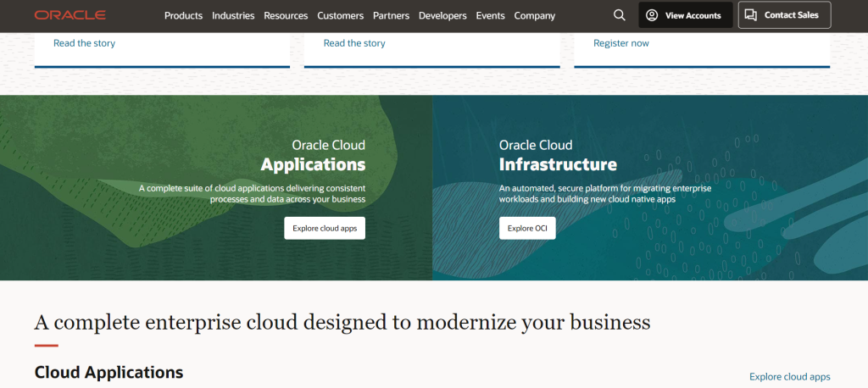This screenshot has width=868, height=388.
Task: Click the Oracle Cloud Applications banner title
Action: point(313,156)
